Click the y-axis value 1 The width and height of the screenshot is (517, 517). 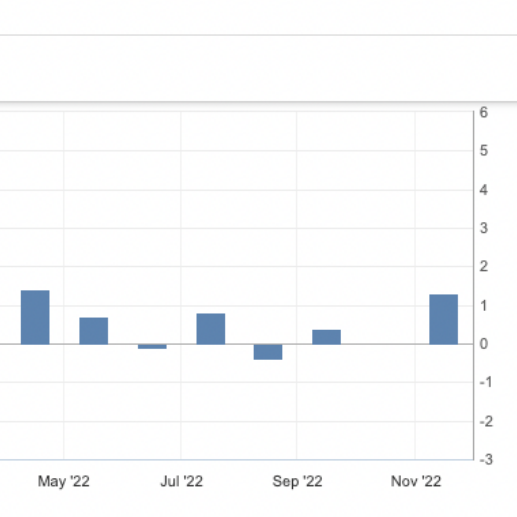[484, 306]
